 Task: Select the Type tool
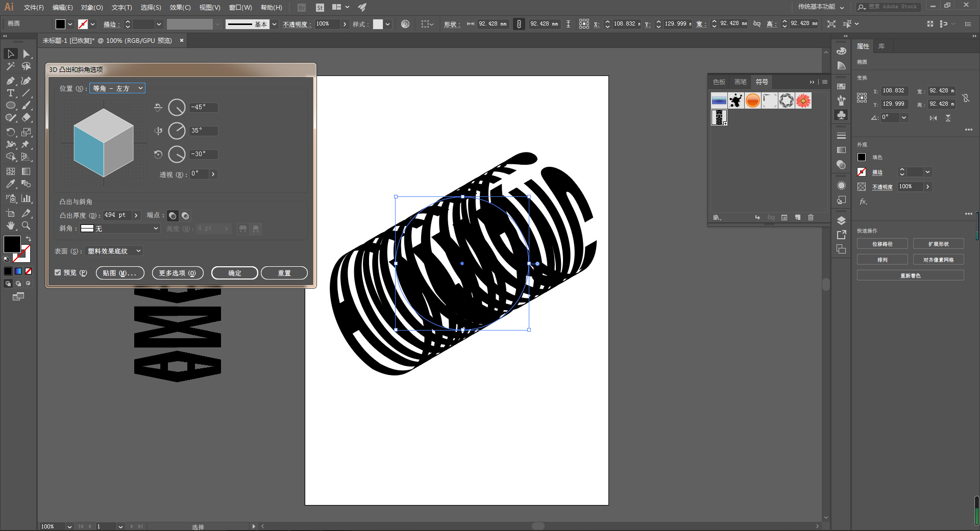(10, 93)
